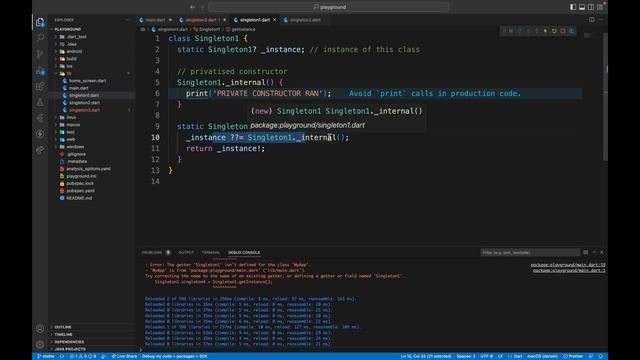Open the UTF-8 encoding selector
The height and width of the screenshot is (360, 640).
click(x=487, y=356)
